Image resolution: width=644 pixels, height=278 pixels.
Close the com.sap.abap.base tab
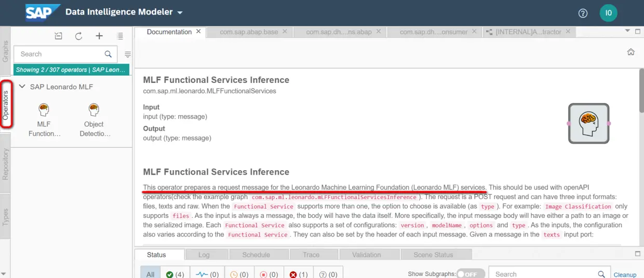[x=285, y=32]
